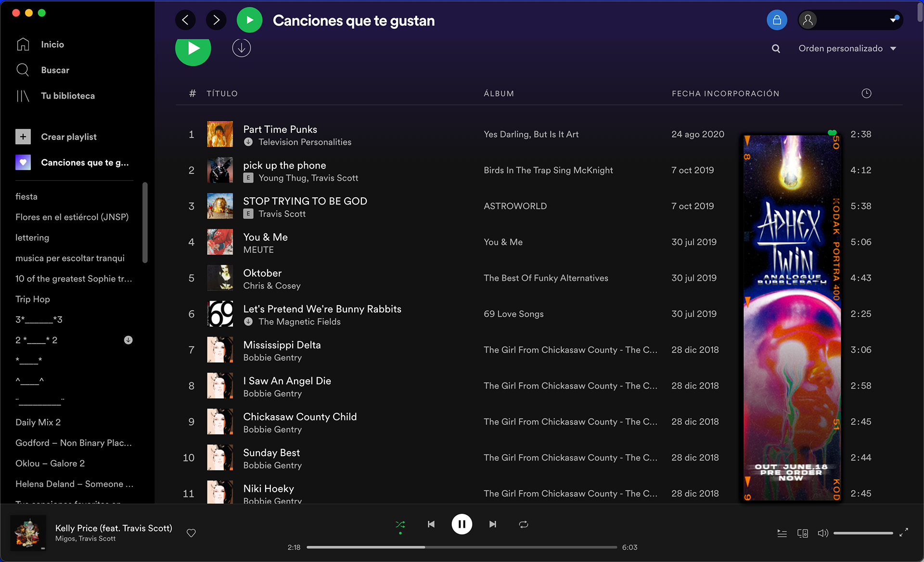Click the pick up the phone album cover
Screen dimensions: 924x562
click(220, 170)
